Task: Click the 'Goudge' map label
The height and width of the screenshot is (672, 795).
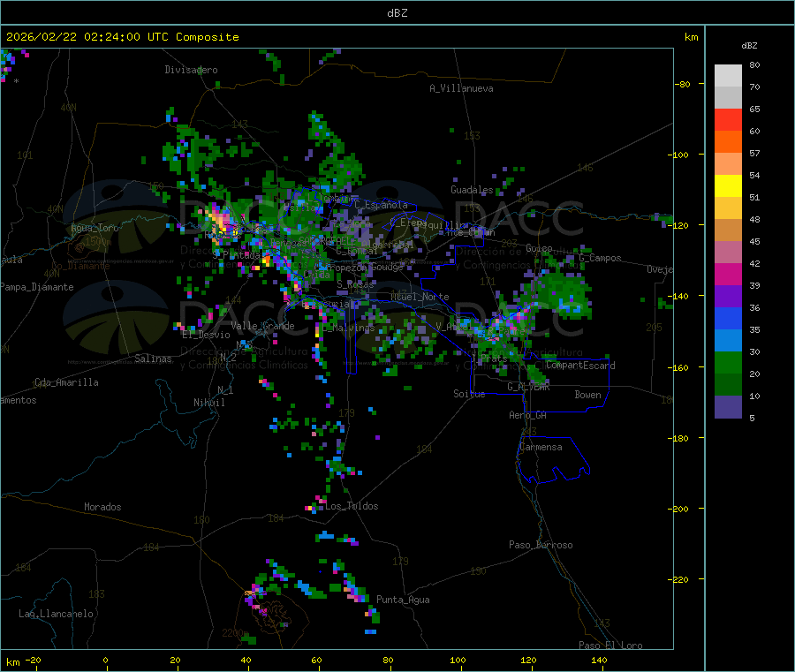Action: click(x=387, y=267)
